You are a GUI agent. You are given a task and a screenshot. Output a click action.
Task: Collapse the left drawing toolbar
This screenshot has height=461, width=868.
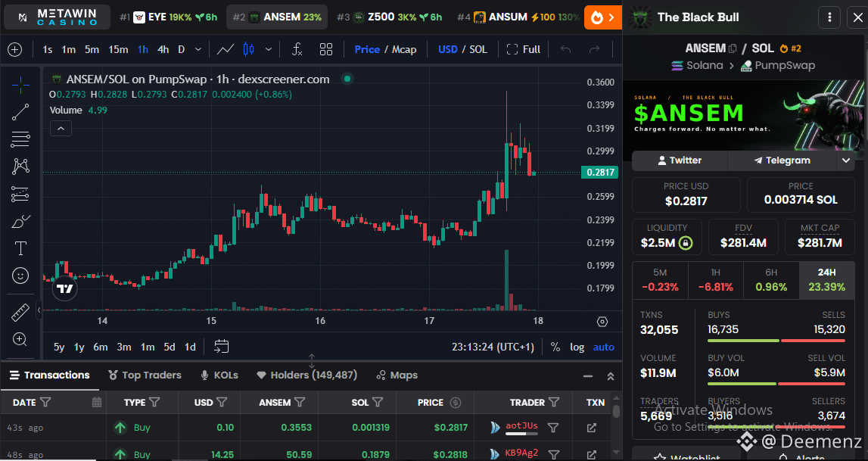(x=39, y=310)
